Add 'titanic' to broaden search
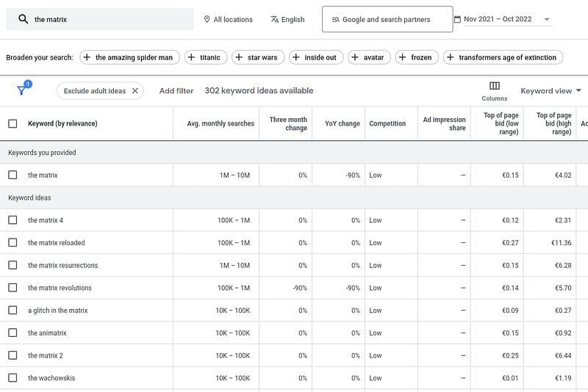The height and width of the screenshot is (392, 588). (206, 57)
